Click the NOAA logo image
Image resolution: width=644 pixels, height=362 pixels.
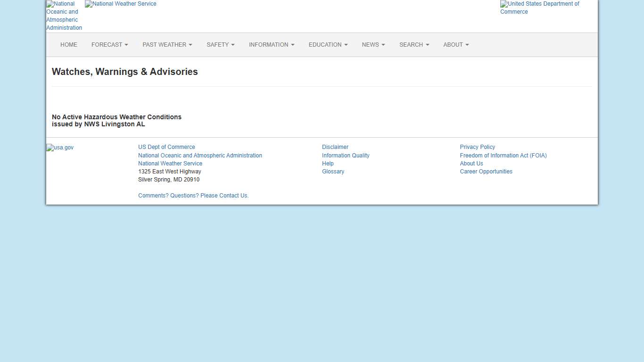(64, 16)
